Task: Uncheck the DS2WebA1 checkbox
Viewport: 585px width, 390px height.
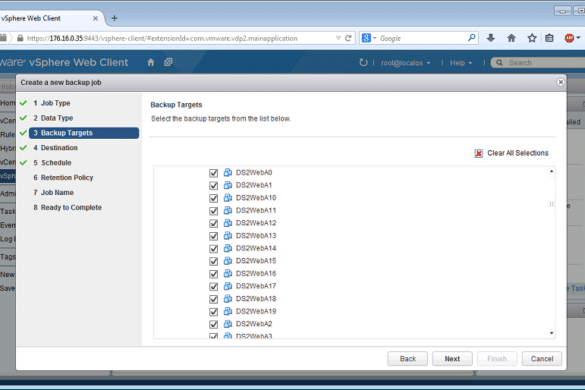Action: (x=213, y=185)
